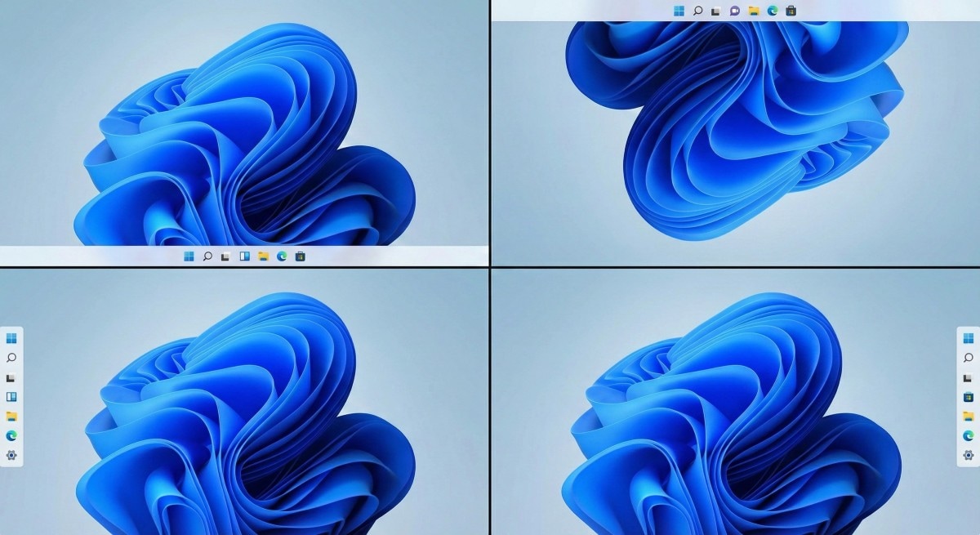Image resolution: width=980 pixels, height=535 pixels.
Task: Launch Microsoft Edge from the bottom taskbar
Action: [282, 256]
